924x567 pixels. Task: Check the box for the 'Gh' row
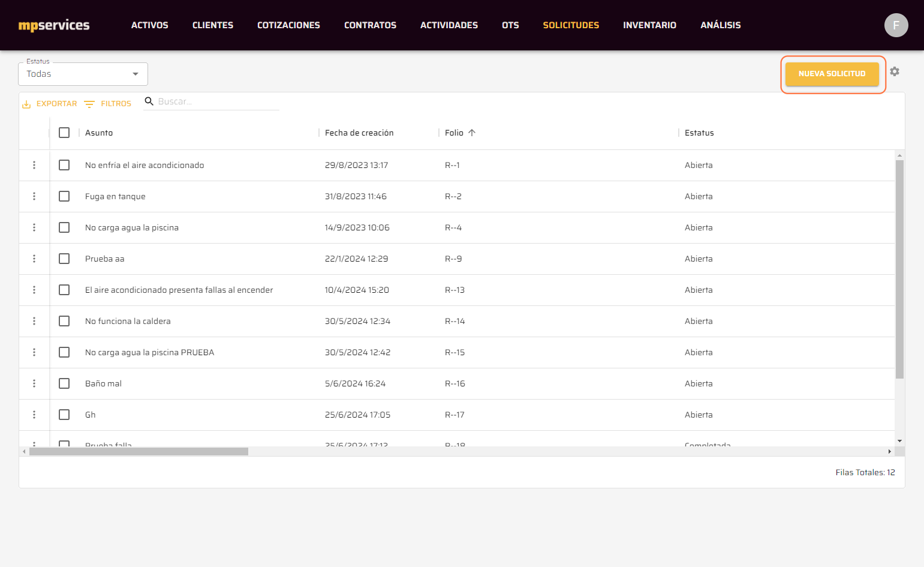tap(64, 415)
